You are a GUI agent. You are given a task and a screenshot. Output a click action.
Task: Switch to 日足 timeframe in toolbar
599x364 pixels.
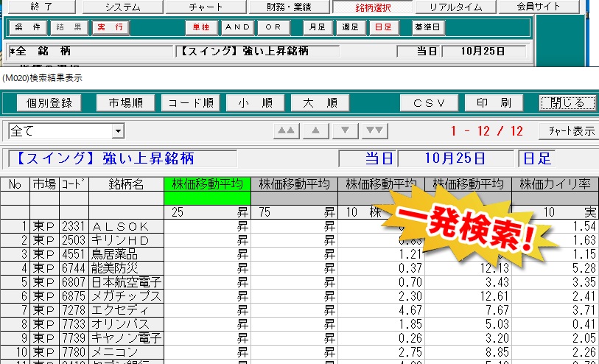click(383, 27)
